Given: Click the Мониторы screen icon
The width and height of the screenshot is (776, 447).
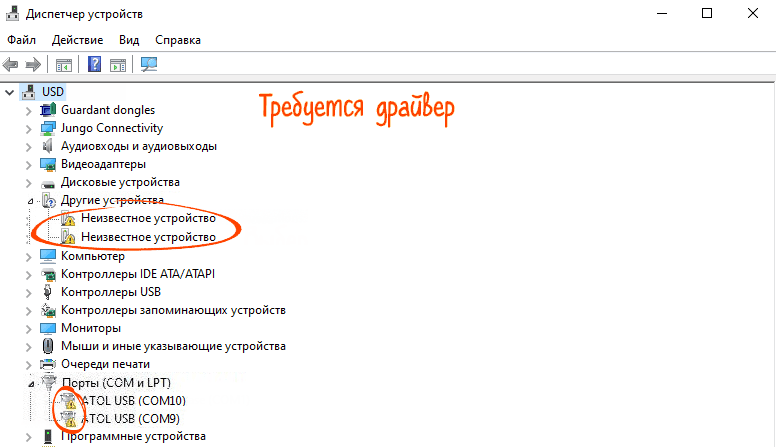Looking at the screenshot, I should [x=48, y=328].
